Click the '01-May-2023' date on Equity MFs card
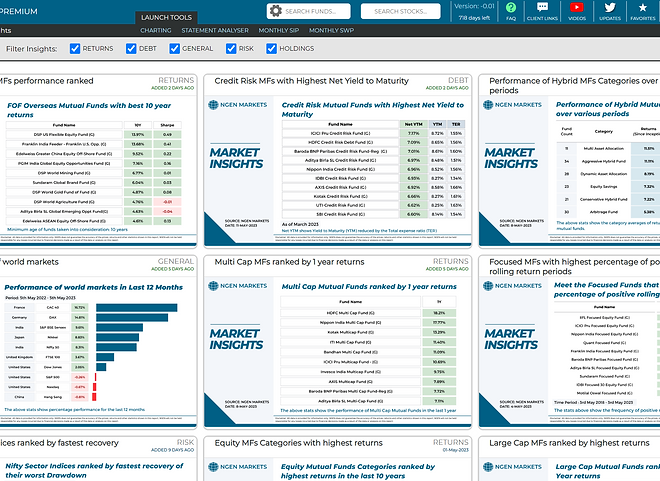Screen dimensions: 660x481 455,450
